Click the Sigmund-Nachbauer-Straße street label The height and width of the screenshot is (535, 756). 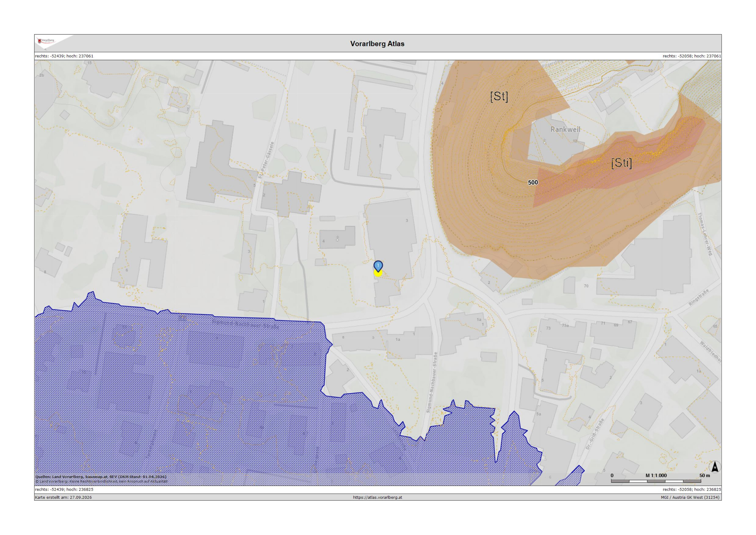pyautogui.click(x=432, y=382)
